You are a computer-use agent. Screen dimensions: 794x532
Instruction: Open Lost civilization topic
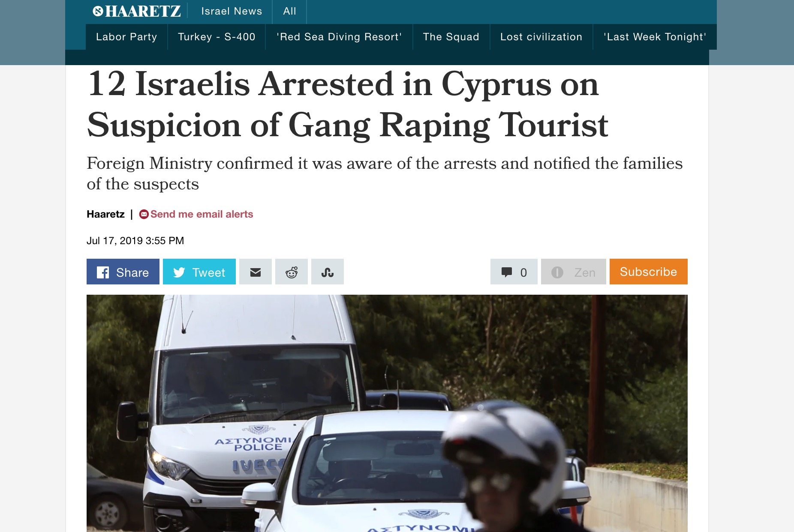pos(541,37)
